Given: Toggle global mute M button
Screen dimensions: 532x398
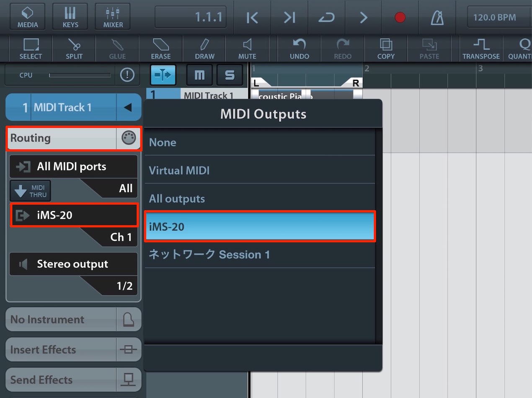Looking at the screenshot, I should (x=199, y=75).
